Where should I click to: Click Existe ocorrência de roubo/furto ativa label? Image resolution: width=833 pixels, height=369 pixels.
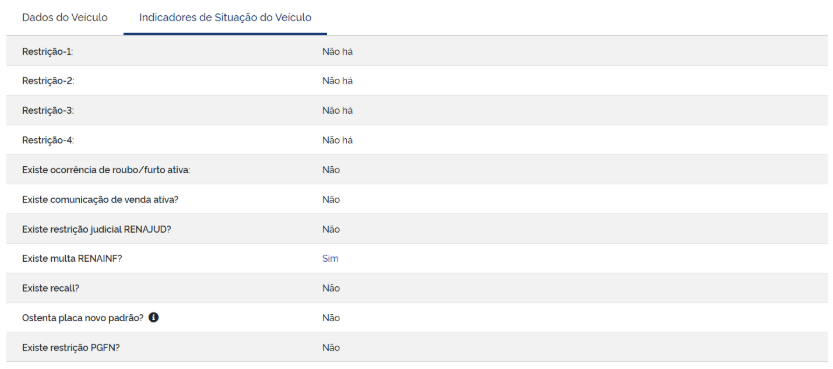(106, 170)
